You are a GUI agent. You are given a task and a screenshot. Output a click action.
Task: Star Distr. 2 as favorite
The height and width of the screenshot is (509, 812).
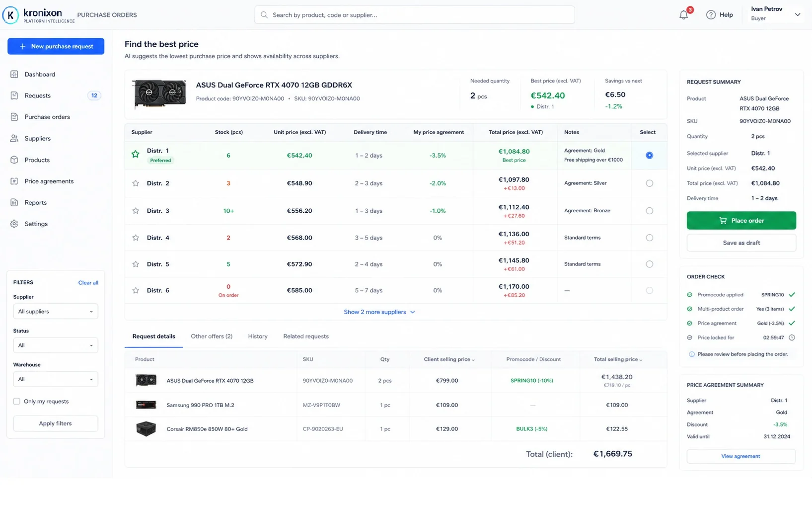pos(136,183)
